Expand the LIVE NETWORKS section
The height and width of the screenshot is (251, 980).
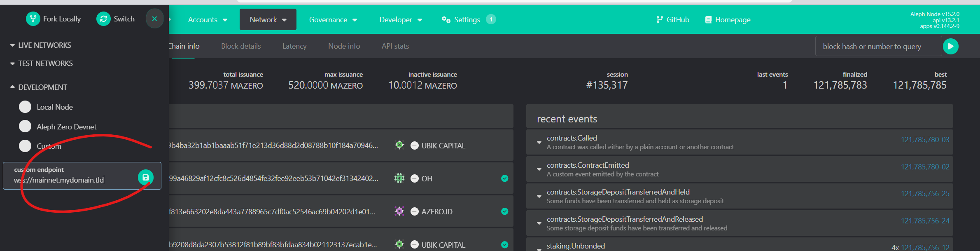41,45
